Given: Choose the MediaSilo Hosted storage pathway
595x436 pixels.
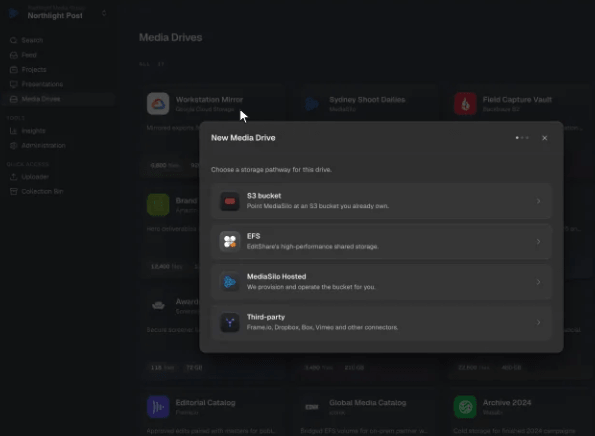Looking at the screenshot, I should tap(381, 282).
